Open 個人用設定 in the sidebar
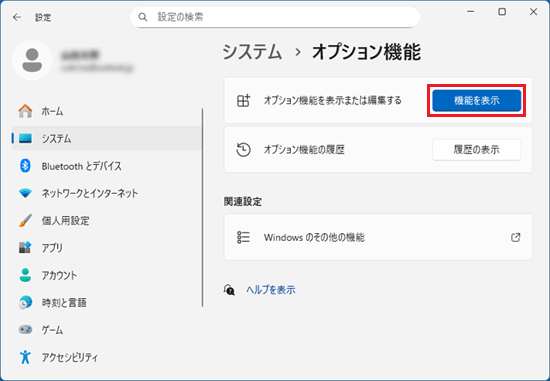550x381 pixels. tap(107, 220)
